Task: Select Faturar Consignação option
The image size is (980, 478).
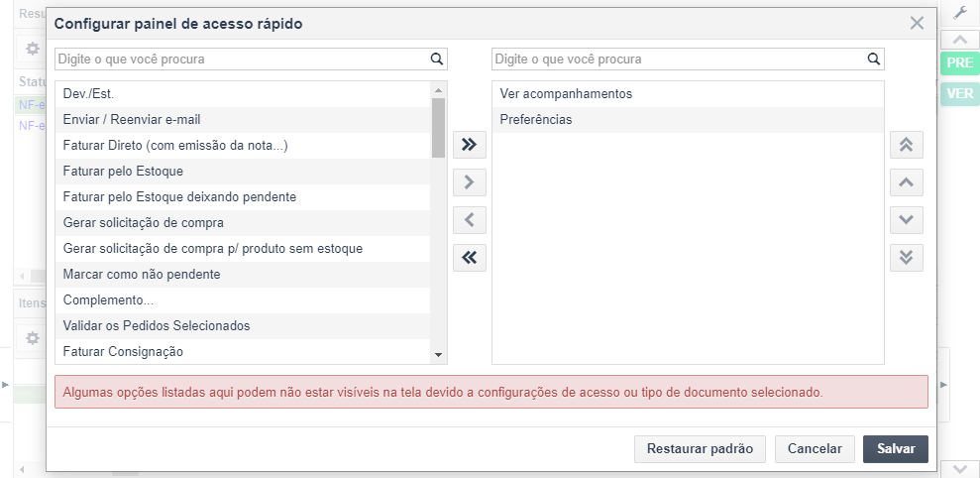Action: coord(243,352)
